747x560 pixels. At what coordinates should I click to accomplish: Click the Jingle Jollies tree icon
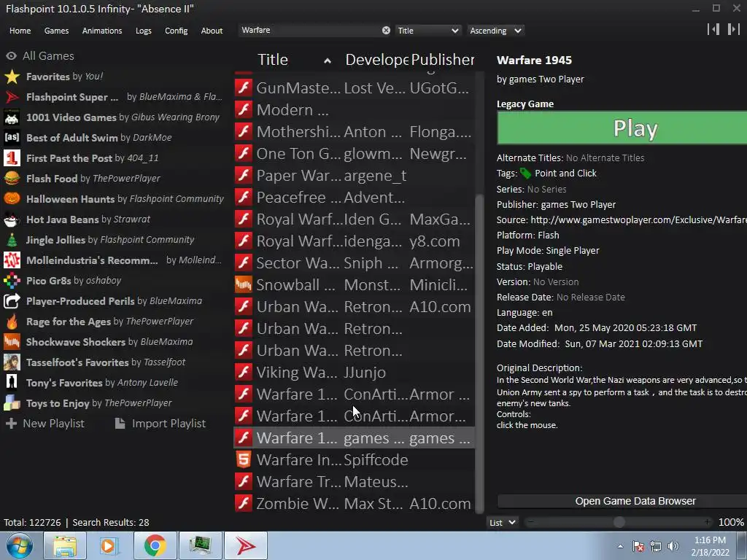12,239
